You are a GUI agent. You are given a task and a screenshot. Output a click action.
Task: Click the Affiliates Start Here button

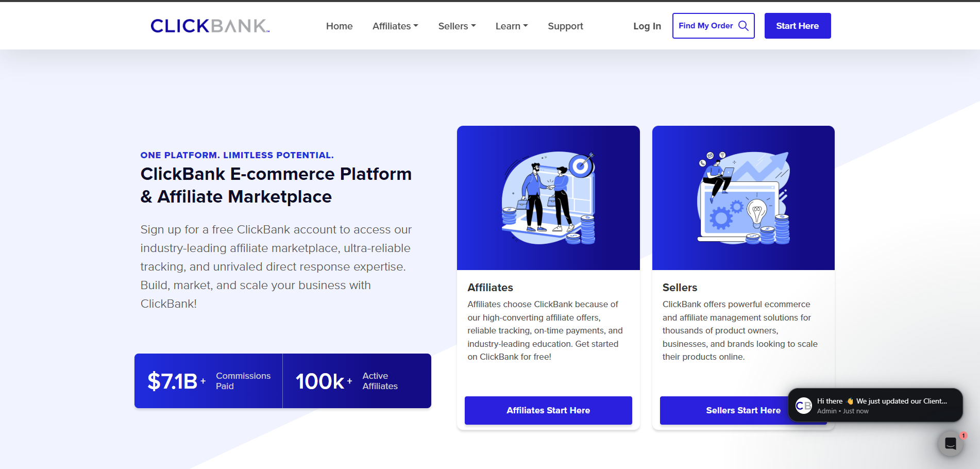tap(548, 410)
